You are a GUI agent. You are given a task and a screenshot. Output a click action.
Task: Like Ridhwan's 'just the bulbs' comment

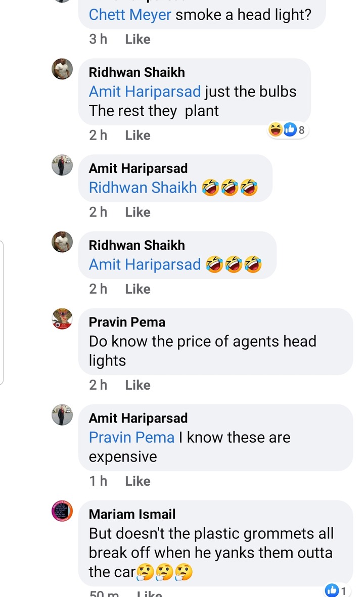(138, 135)
